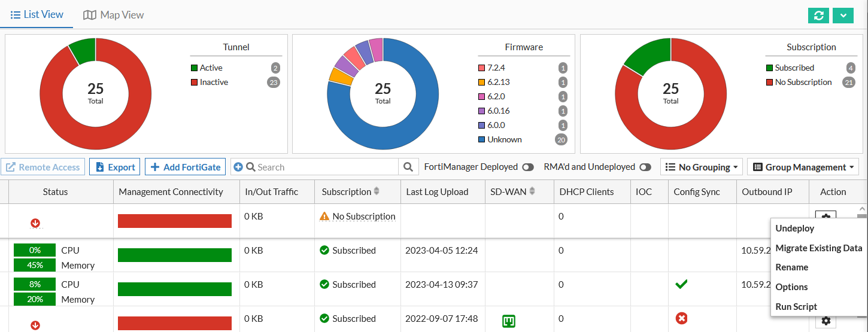Open the No Grouping dropdown
The height and width of the screenshot is (332, 868).
701,167
